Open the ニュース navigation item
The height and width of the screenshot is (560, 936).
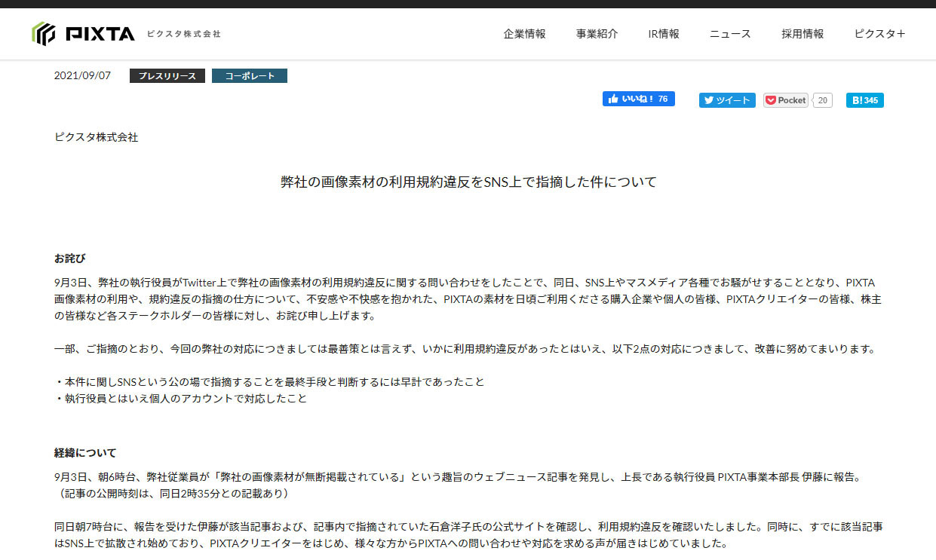point(730,34)
